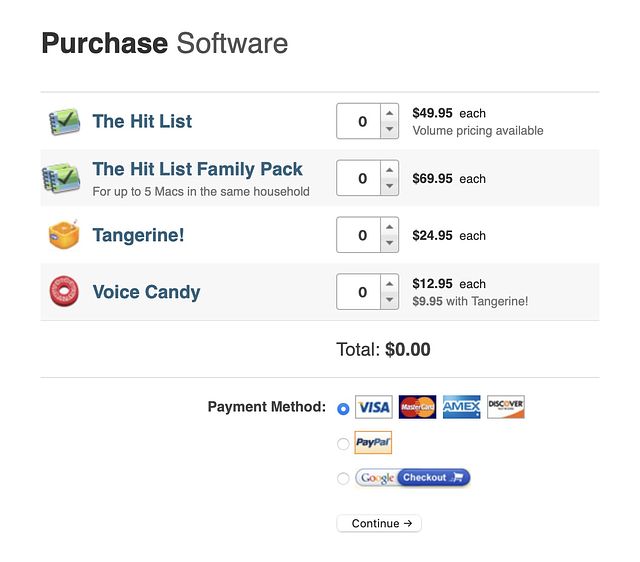Click the AMEX card logo

[461, 407]
